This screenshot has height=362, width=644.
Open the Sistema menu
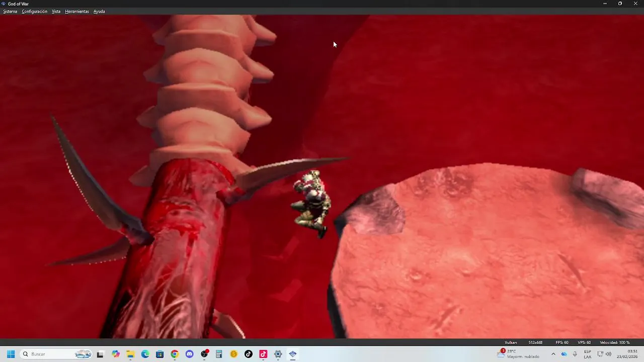pos(10,11)
